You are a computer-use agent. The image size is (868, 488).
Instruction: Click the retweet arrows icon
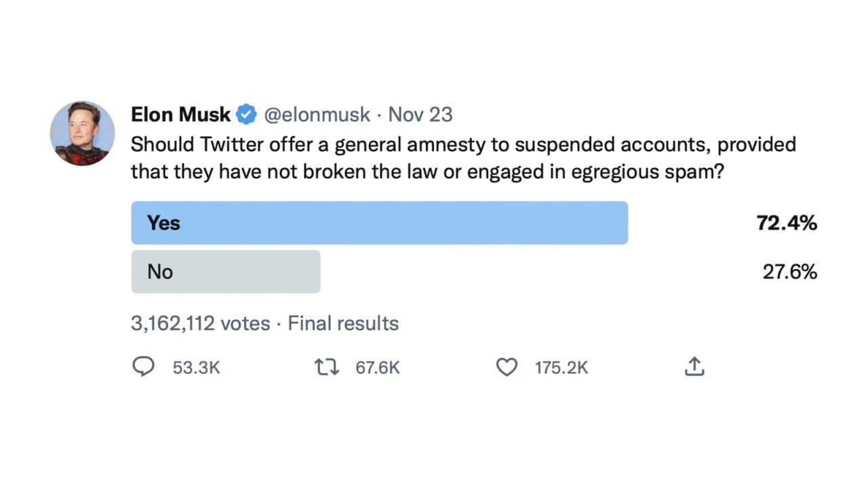pos(326,367)
